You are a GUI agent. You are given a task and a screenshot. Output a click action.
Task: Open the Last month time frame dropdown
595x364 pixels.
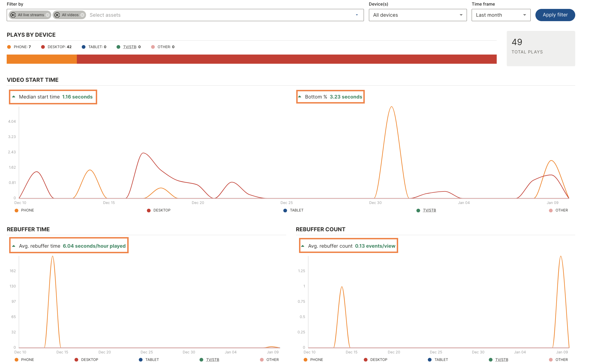pyautogui.click(x=501, y=15)
